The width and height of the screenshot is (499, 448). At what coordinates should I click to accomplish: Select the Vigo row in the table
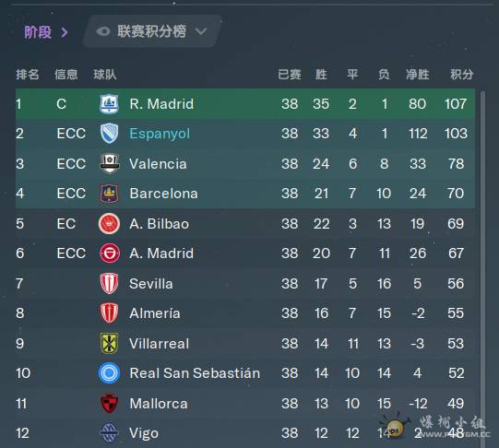click(245, 433)
